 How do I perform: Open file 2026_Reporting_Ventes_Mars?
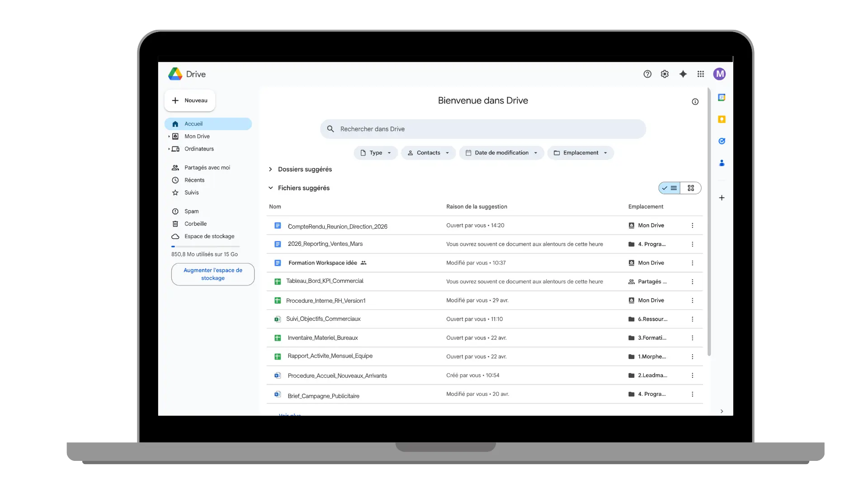pyautogui.click(x=325, y=244)
